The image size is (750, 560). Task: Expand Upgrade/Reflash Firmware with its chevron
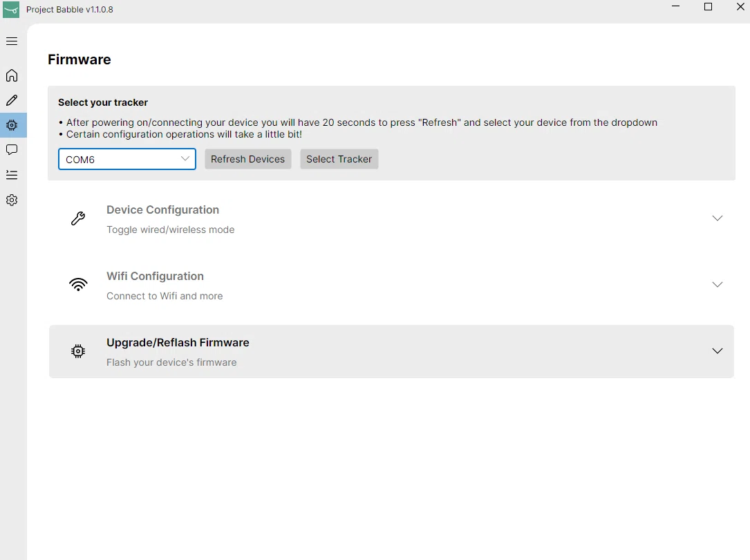pyautogui.click(x=717, y=351)
